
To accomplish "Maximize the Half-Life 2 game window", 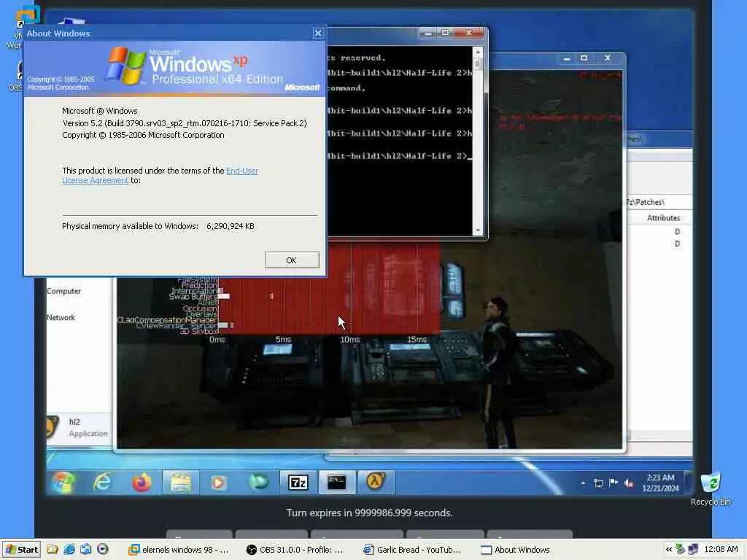I will tap(584, 58).
